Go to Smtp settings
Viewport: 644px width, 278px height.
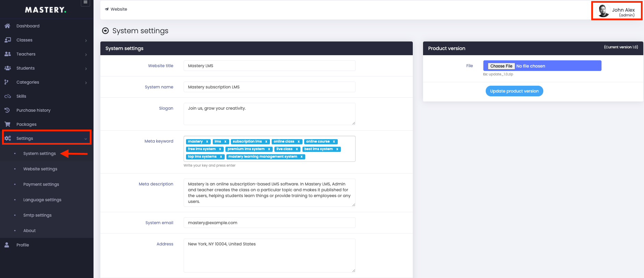pos(37,215)
